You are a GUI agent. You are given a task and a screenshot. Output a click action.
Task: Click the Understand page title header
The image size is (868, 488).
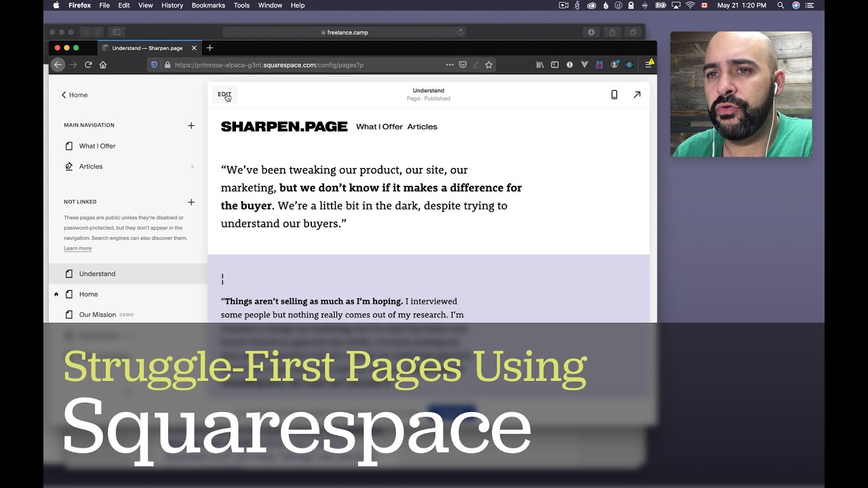(429, 91)
